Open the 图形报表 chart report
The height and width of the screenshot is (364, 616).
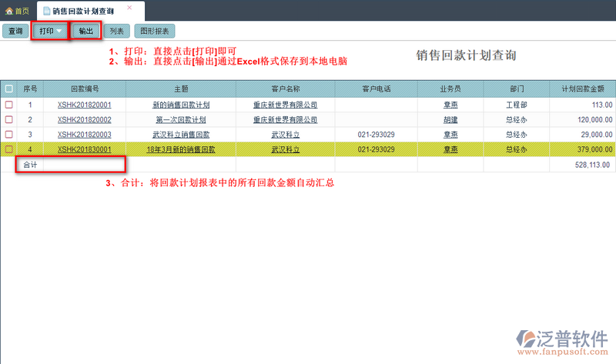point(156,32)
